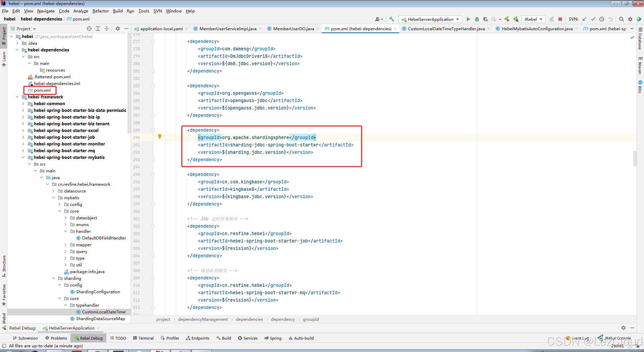Open the Terminal tool window
This screenshot has height=352, width=644.
point(143,338)
